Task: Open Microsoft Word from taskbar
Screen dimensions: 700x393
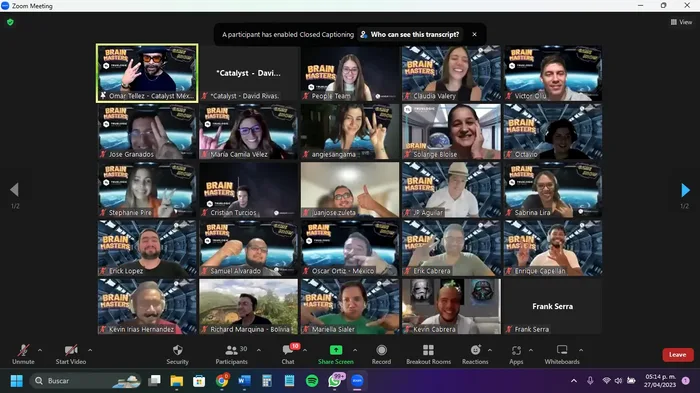Action: tap(244, 380)
